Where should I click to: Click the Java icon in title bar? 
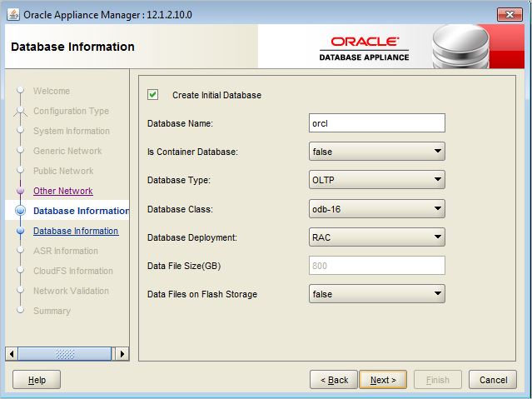pos(13,15)
